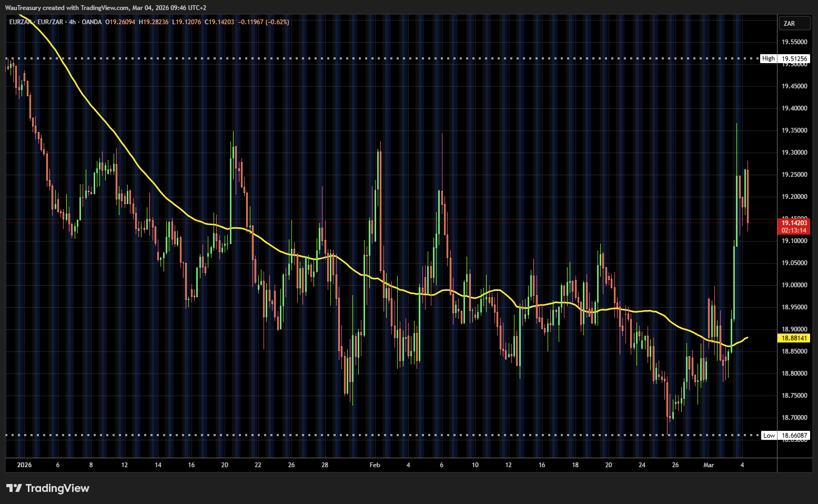Click the date 8 on time axis
The image size is (818, 504).
pyautogui.click(x=91, y=465)
